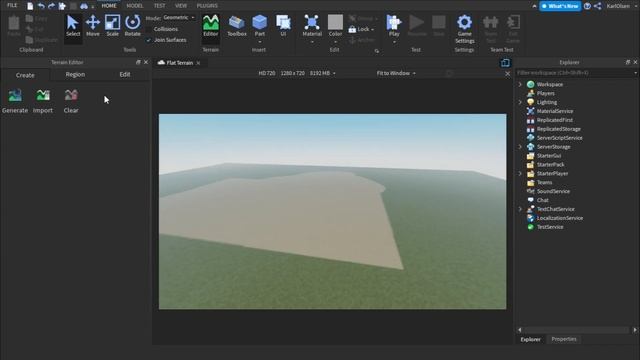Click the What's New button

pos(560,6)
